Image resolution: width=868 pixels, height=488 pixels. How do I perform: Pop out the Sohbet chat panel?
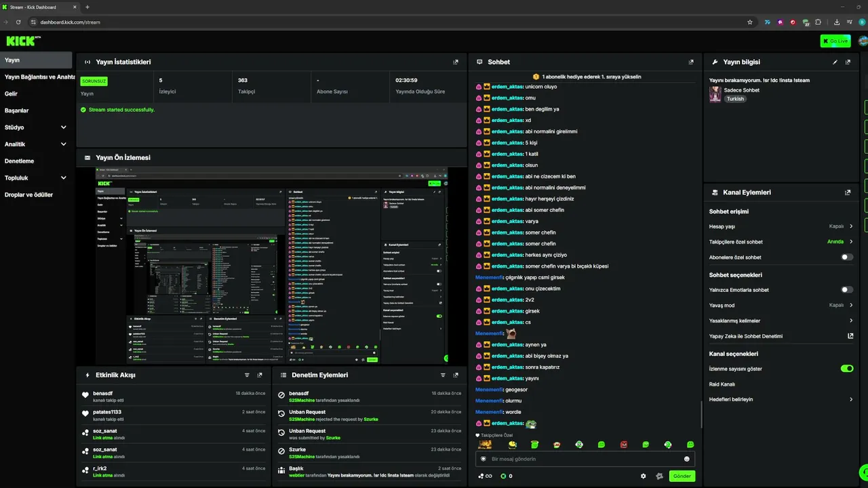[x=691, y=62]
